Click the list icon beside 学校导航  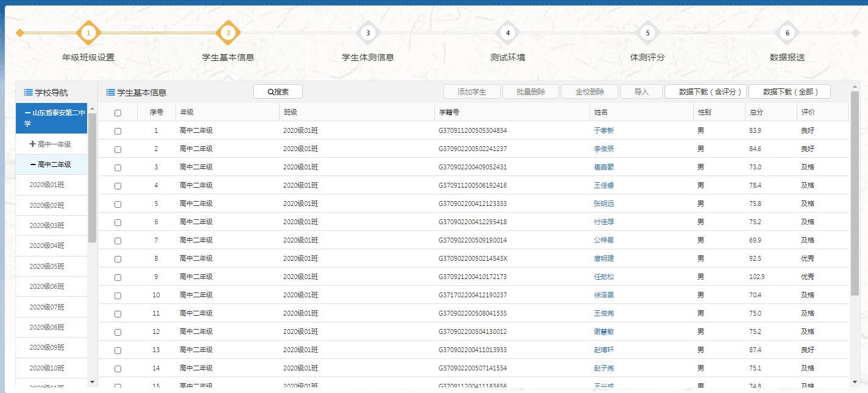point(28,93)
